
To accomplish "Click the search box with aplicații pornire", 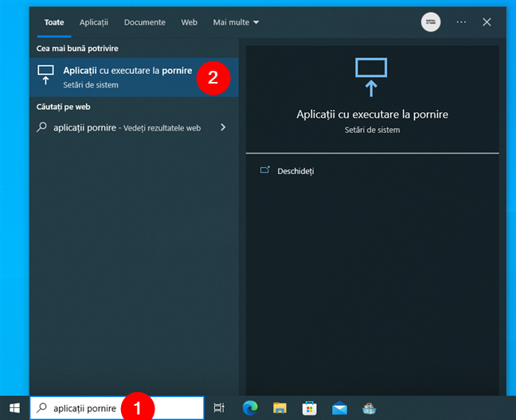I will click(x=117, y=408).
